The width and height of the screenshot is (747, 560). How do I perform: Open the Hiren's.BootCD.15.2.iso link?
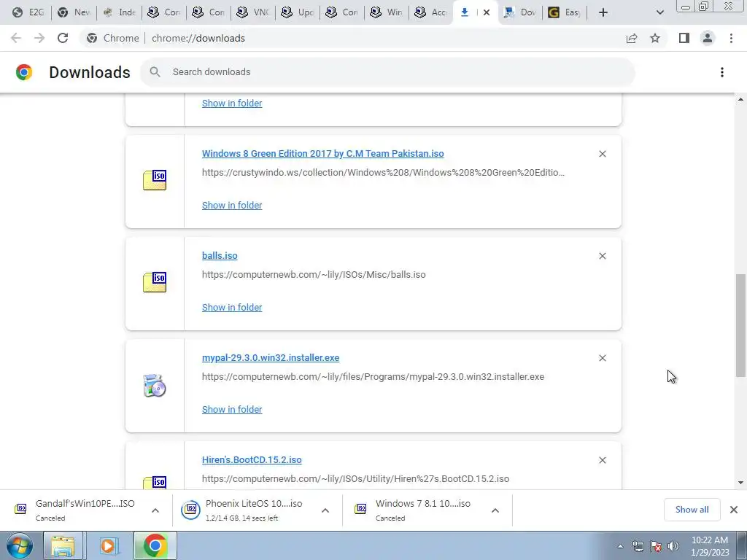[x=252, y=460]
